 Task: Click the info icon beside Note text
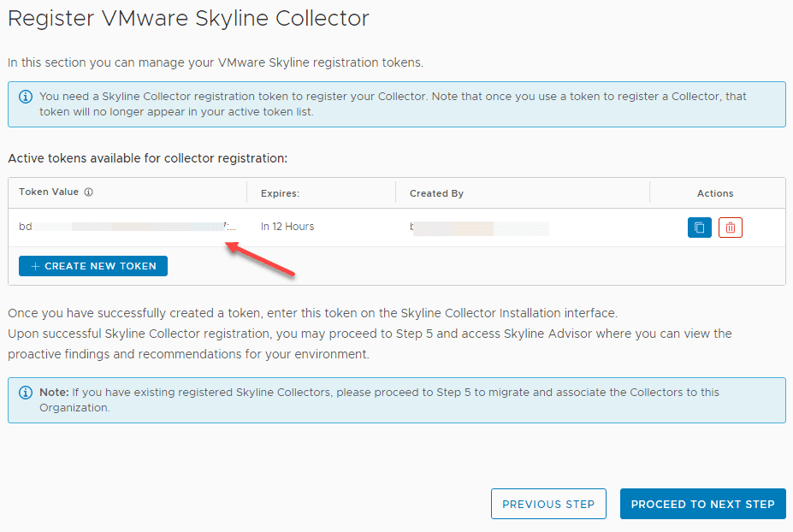coord(26,393)
